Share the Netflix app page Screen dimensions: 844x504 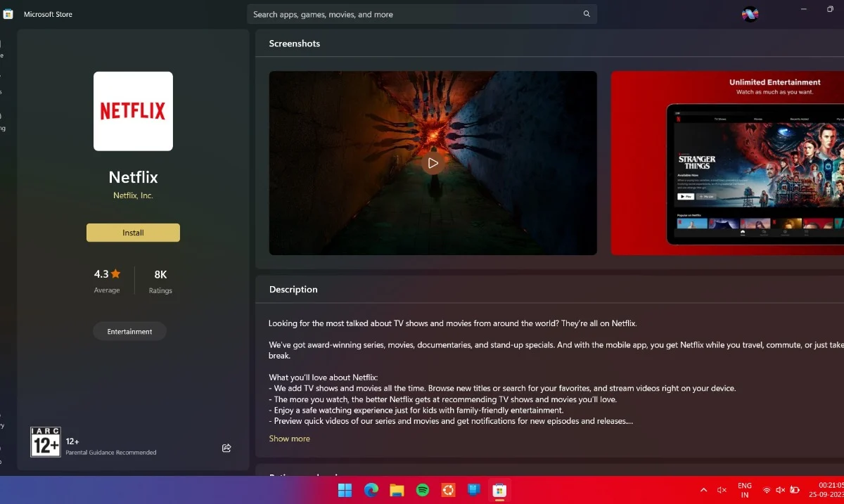pos(226,448)
